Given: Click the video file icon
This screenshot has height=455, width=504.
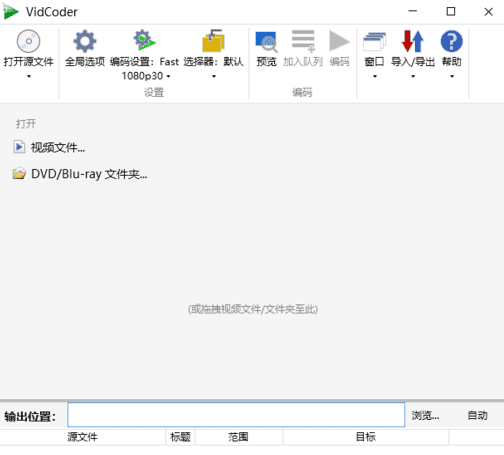Looking at the screenshot, I should 19,147.
